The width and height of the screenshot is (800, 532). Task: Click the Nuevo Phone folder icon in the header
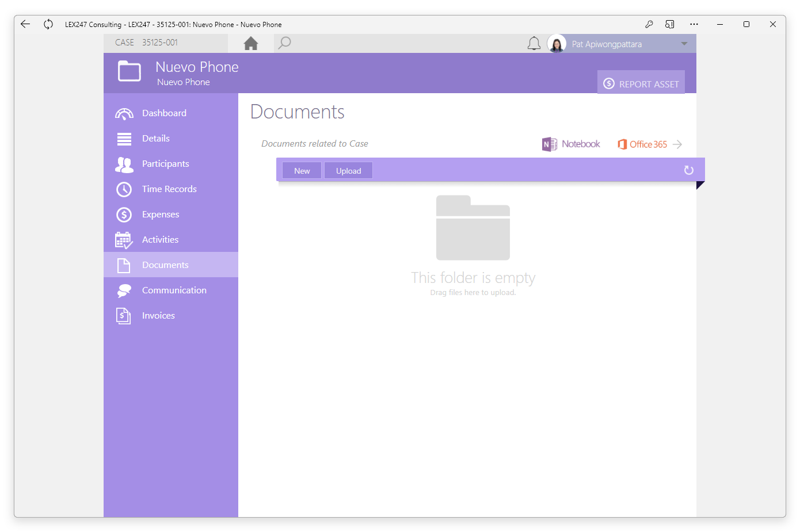129,71
